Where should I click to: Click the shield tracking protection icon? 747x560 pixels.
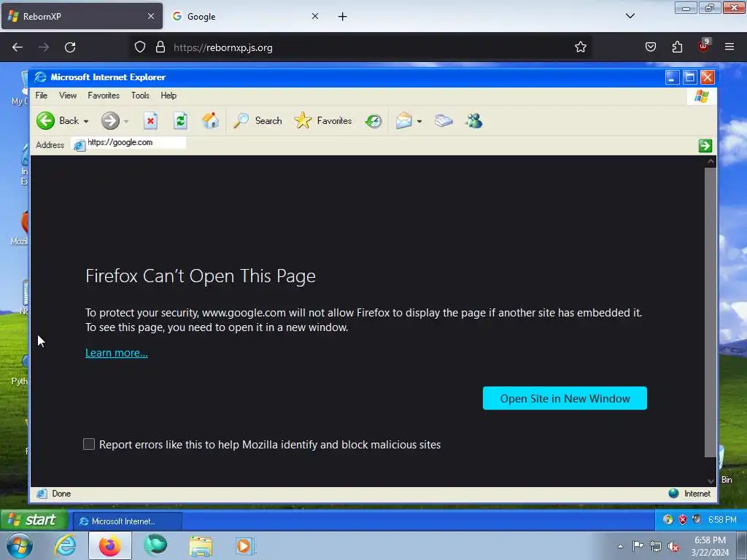pos(139,47)
